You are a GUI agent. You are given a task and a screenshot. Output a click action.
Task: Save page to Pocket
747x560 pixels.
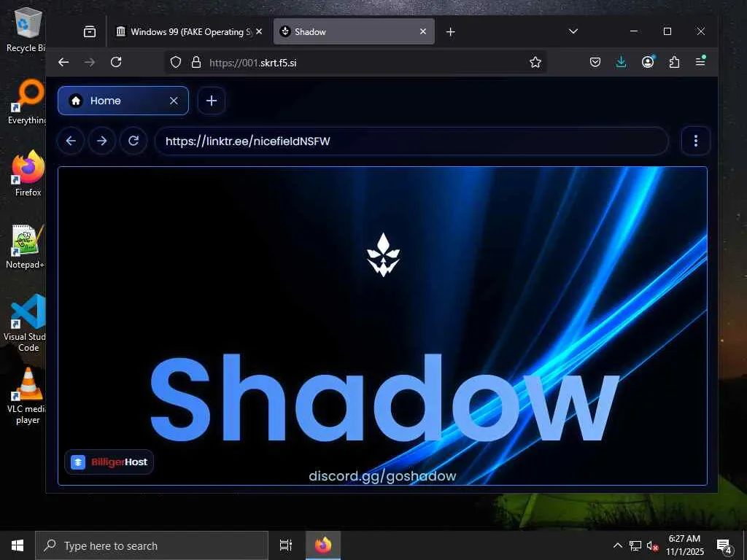(x=595, y=62)
